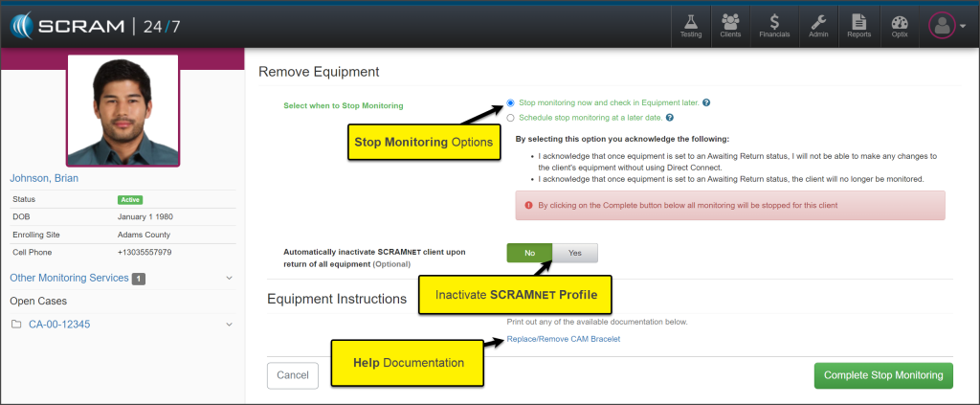Open the Testing flask icon
This screenshot has height=405, width=980.
pyautogui.click(x=691, y=24)
